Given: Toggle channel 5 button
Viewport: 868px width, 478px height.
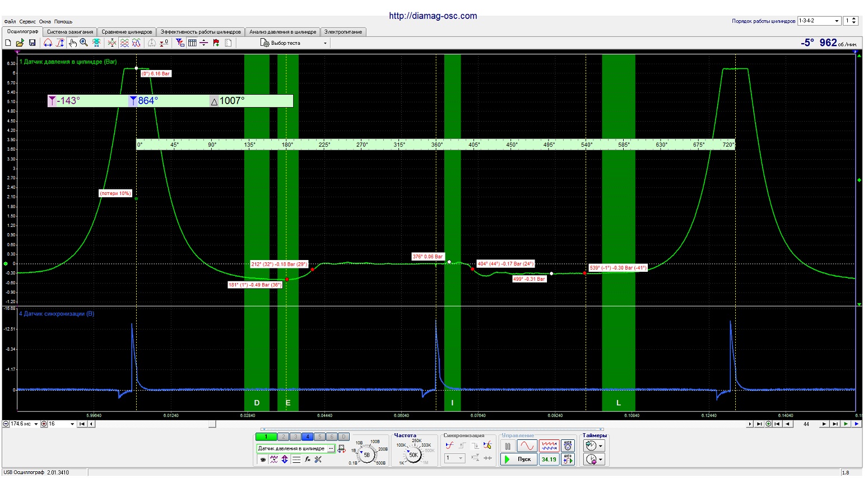Looking at the screenshot, I should [320, 437].
